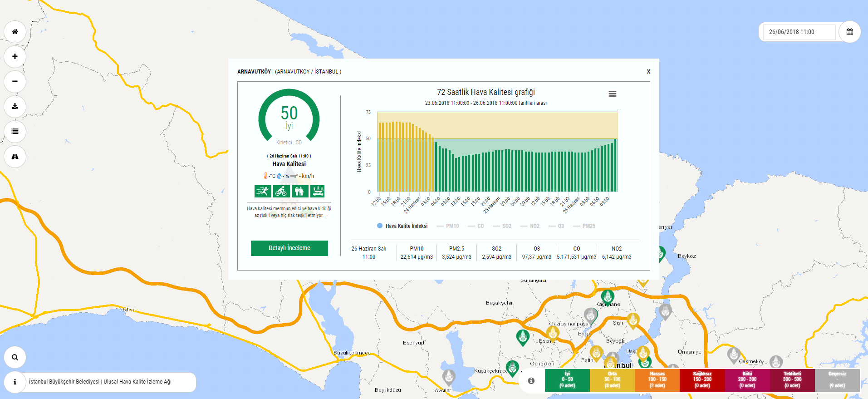Click the cycling activity icon
The height and width of the screenshot is (399, 868).
pyautogui.click(x=281, y=191)
